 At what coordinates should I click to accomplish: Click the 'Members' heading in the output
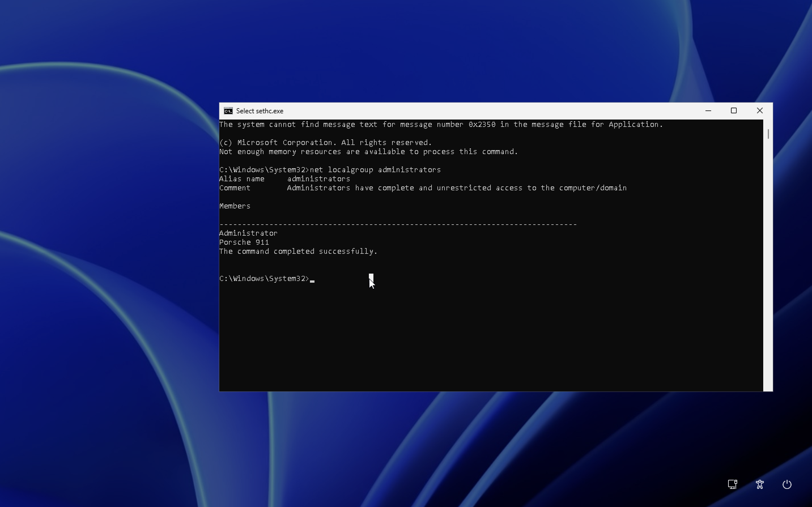click(235, 206)
